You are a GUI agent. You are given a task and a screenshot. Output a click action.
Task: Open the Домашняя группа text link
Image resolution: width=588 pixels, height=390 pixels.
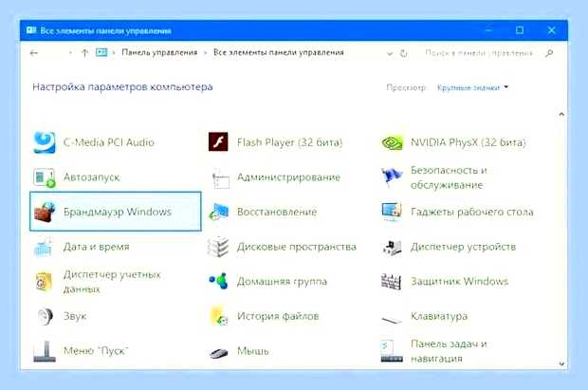tap(282, 282)
